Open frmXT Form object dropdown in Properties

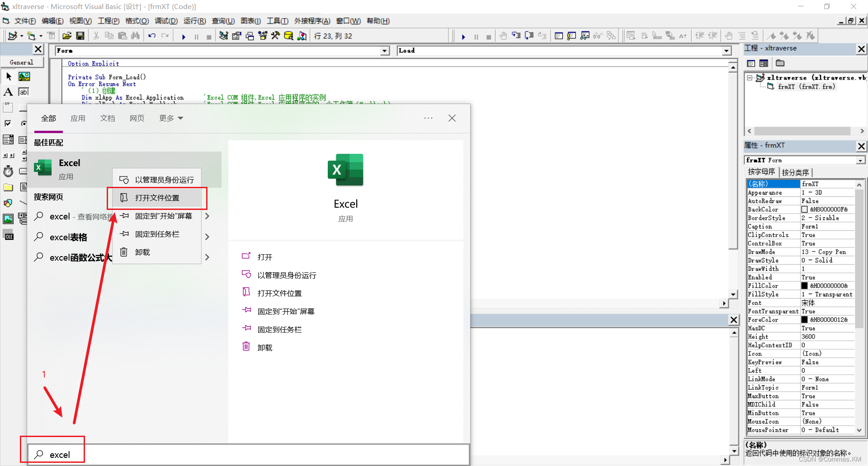tap(860, 160)
